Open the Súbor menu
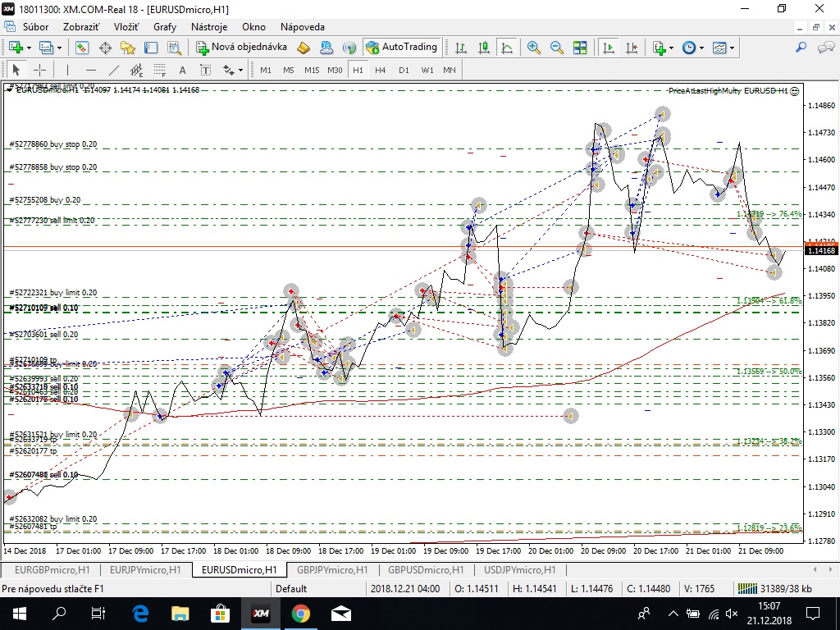The image size is (840, 630). [35, 27]
